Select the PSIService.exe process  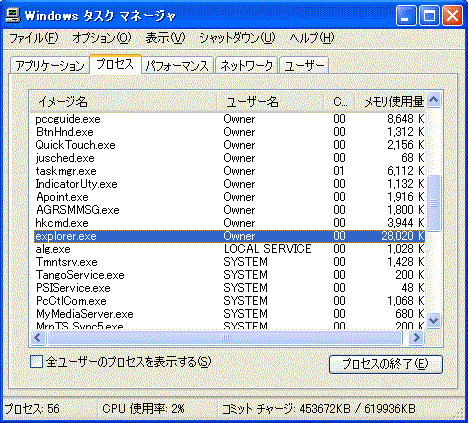[x=230, y=288]
